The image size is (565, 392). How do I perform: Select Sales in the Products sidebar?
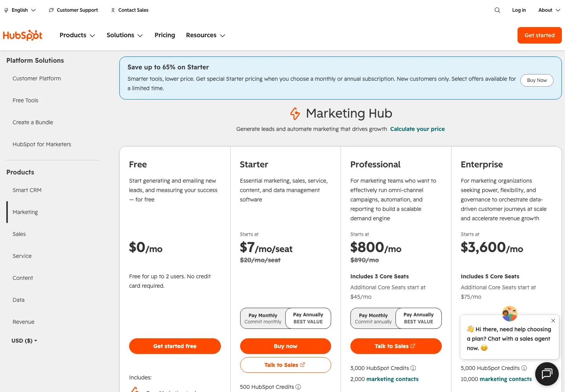coord(19,234)
